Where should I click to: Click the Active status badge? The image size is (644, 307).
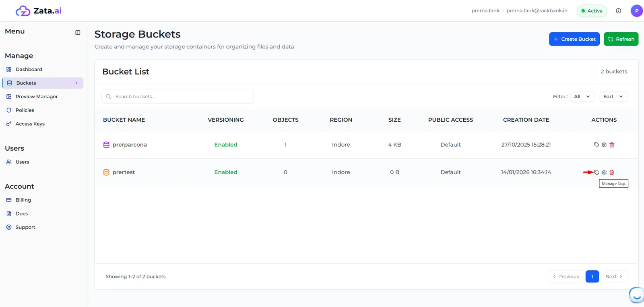(x=592, y=11)
